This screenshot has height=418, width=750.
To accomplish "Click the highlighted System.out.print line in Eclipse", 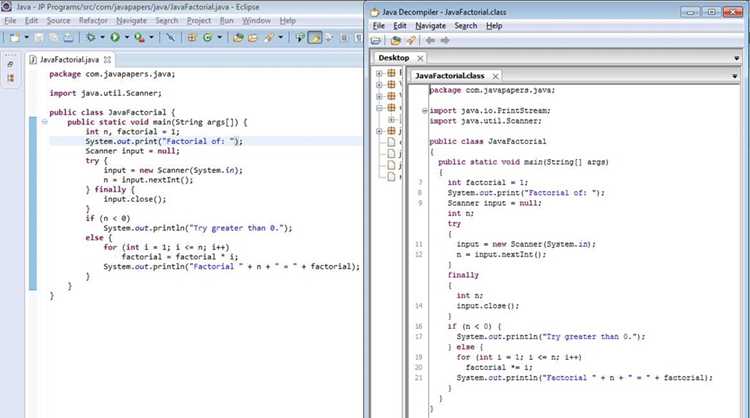I will click(206, 141).
